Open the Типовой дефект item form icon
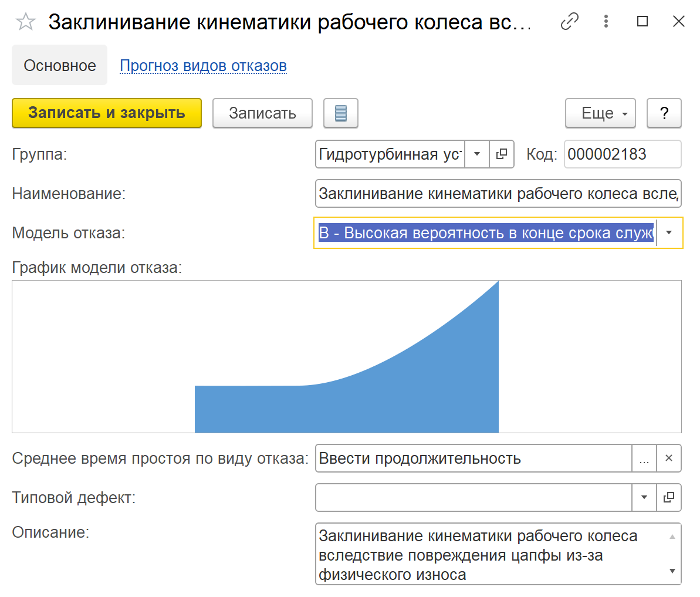 (669, 498)
